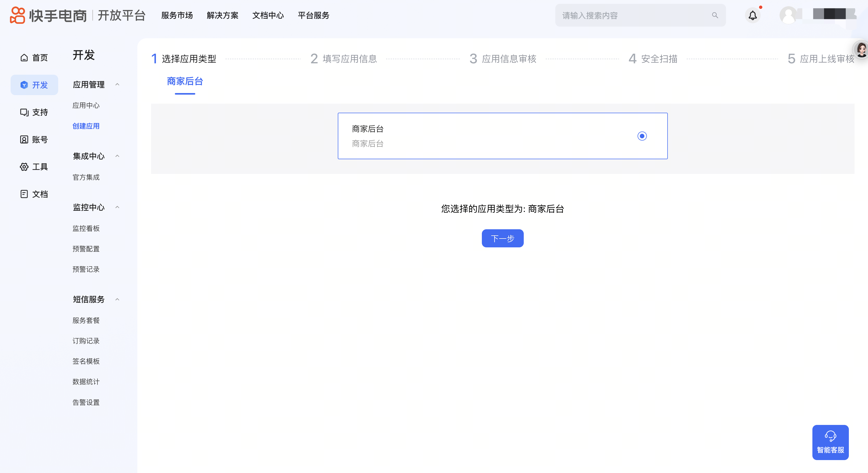Viewport: 868px width, 473px height.
Task: Open the 服务市场 top menu
Action: pos(177,16)
